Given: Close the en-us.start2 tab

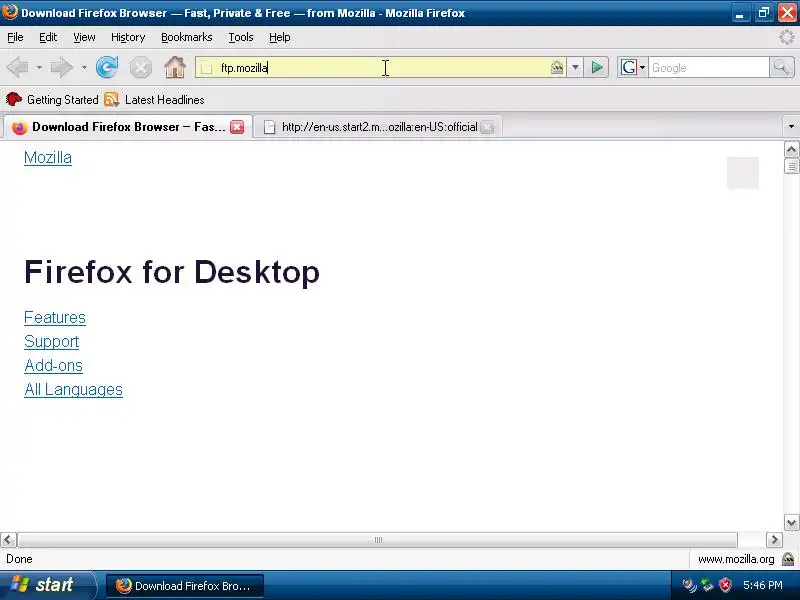Looking at the screenshot, I should pos(487,127).
